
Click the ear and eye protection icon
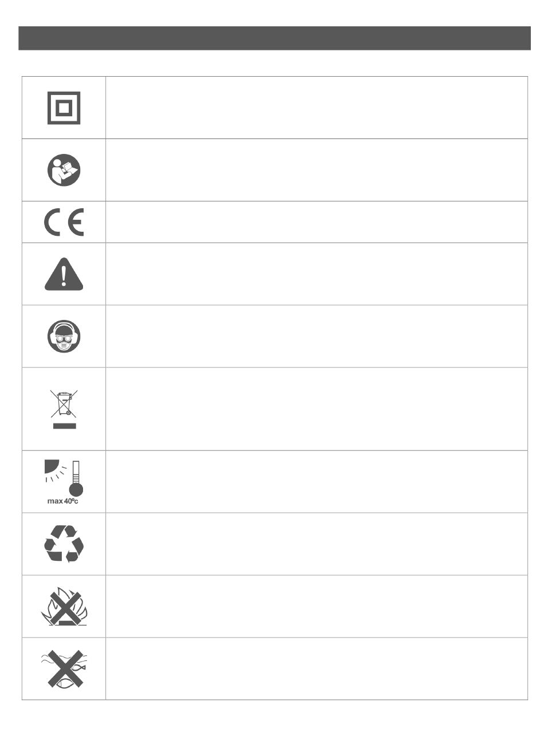coord(64,336)
